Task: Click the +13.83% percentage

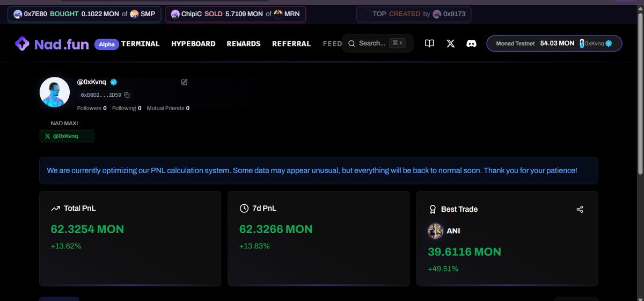Action: [254, 246]
